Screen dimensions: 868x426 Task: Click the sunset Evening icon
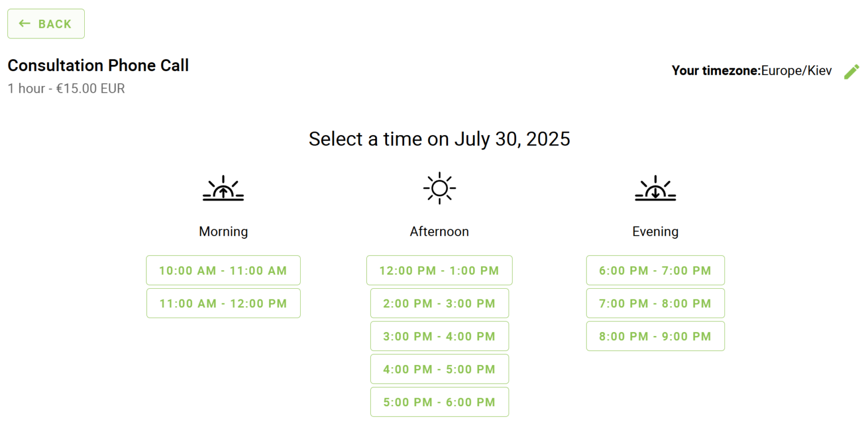pos(655,188)
